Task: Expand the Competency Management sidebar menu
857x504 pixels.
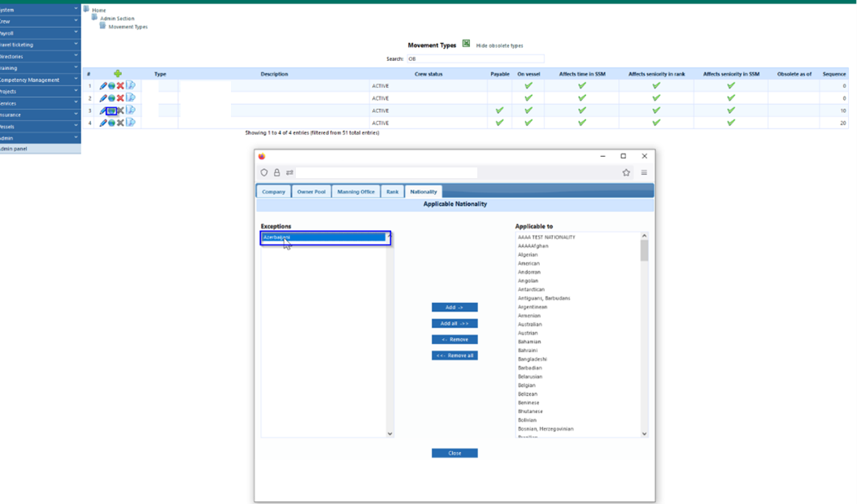Action: click(41, 80)
